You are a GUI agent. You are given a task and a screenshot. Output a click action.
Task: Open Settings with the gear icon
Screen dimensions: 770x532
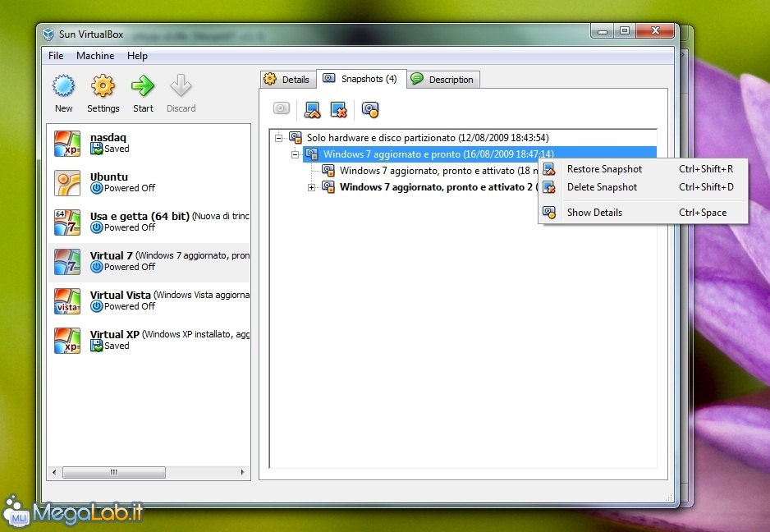(x=103, y=86)
